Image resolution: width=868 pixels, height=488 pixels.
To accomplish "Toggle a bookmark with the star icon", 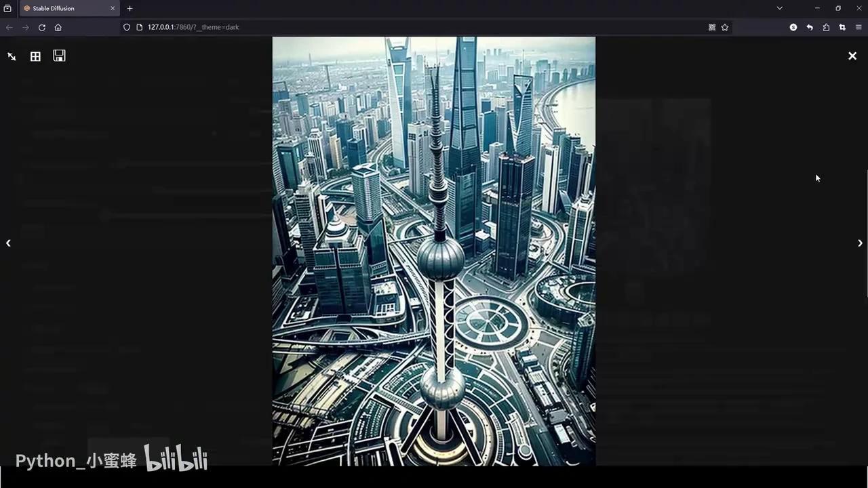I will [725, 27].
